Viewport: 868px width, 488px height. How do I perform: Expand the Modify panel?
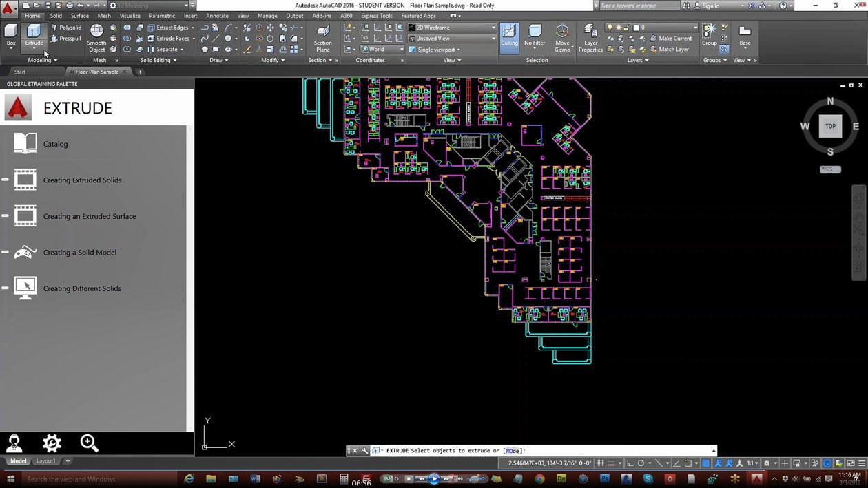coord(273,60)
